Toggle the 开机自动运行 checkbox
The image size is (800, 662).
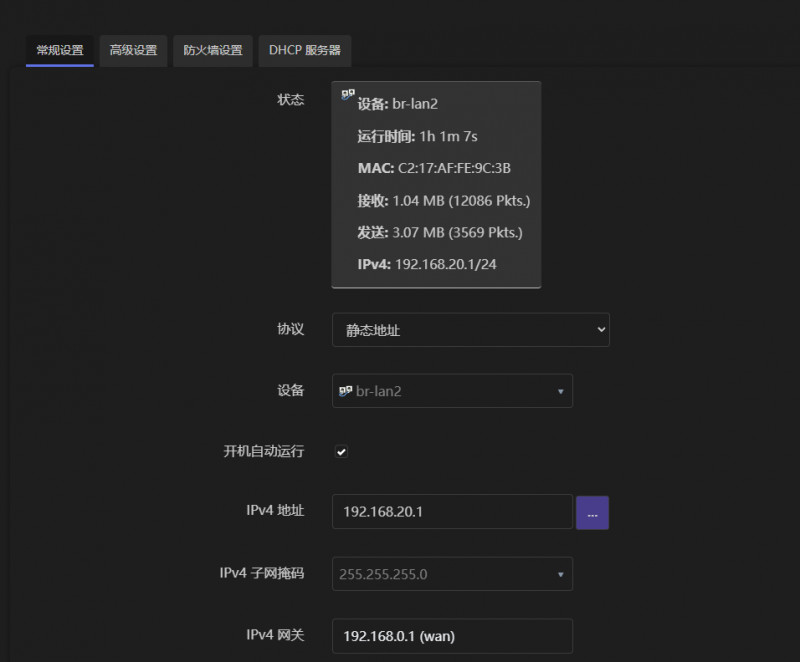tap(341, 452)
